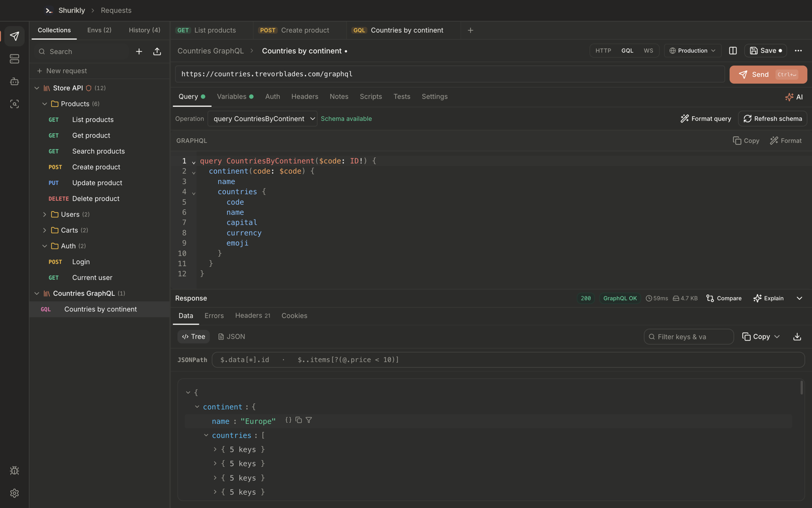Open the settings gear in sidebar
The image size is (812, 508).
pos(14,493)
